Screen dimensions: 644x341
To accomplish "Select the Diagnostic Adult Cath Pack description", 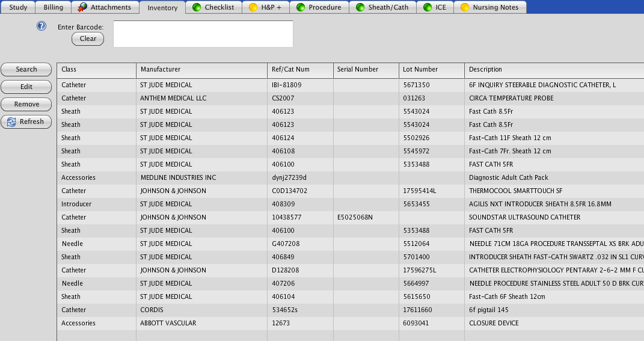I will [x=554, y=177].
